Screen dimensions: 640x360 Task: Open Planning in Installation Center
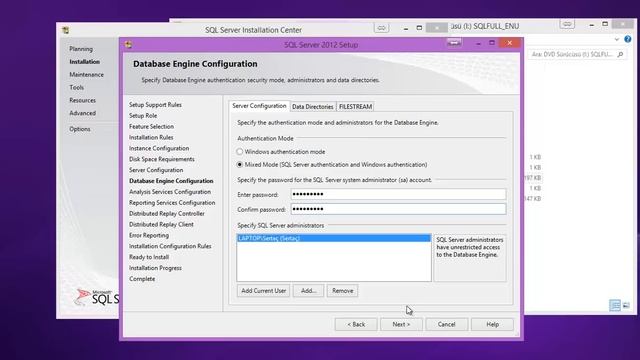pos(81,49)
